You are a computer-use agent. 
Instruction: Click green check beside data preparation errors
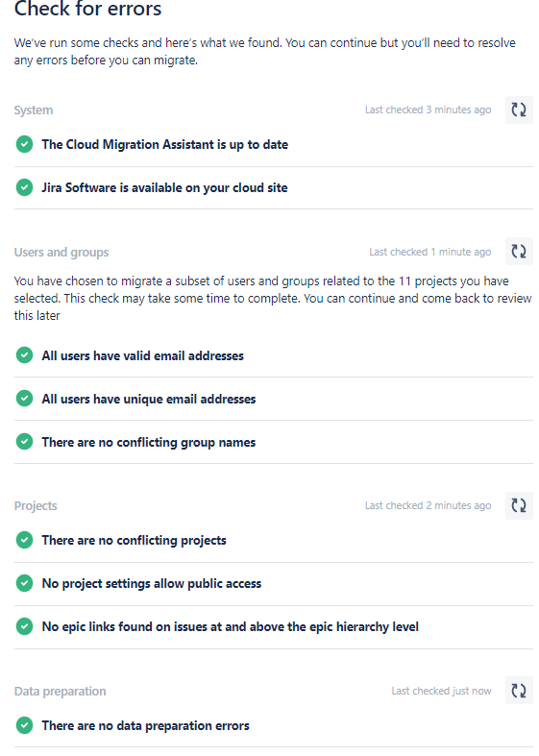[25, 725]
